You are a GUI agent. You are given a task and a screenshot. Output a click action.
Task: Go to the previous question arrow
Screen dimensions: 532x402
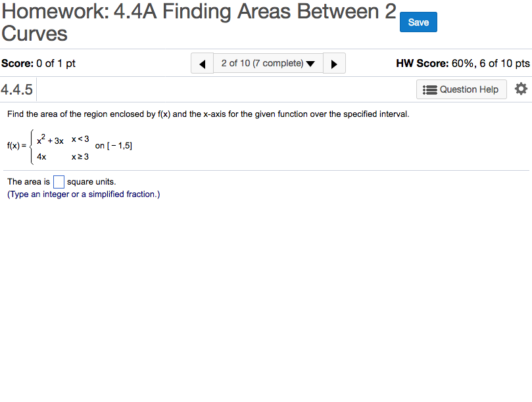point(202,64)
